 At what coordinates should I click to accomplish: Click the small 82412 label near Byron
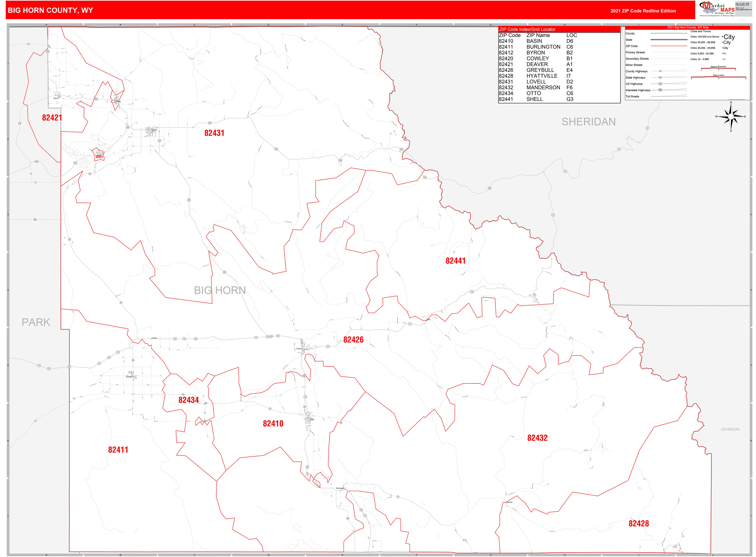coord(99,157)
